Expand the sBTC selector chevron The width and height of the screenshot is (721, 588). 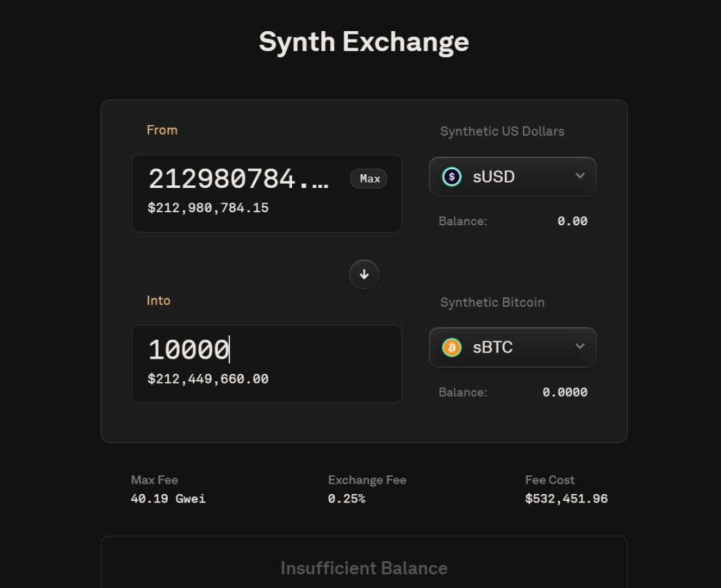(x=580, y=348)
